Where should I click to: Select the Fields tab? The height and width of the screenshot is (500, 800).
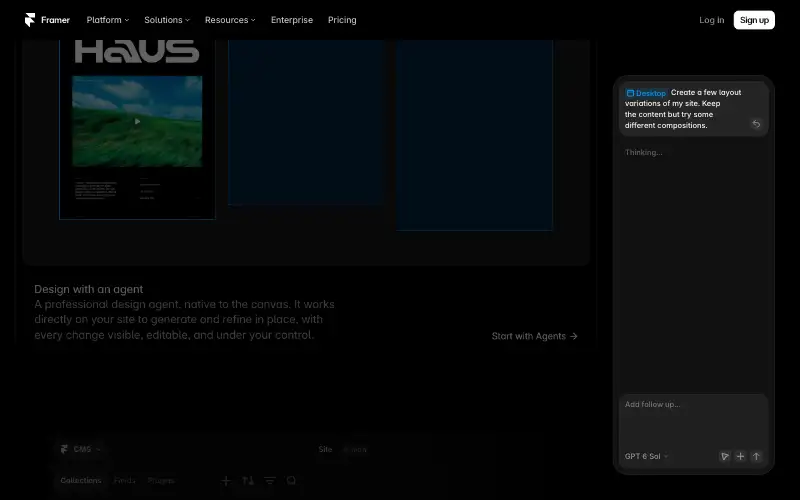click(x=124, y=481)
